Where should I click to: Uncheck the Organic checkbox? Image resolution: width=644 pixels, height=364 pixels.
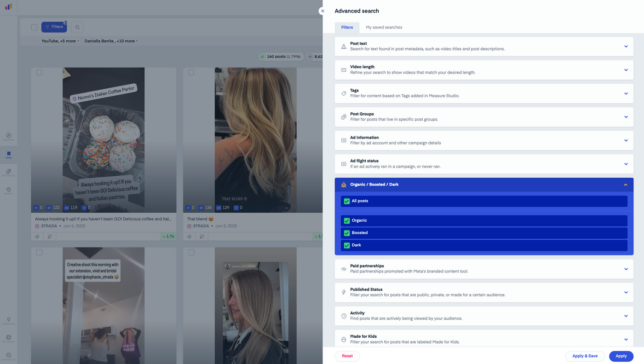[x=347, y=220]
